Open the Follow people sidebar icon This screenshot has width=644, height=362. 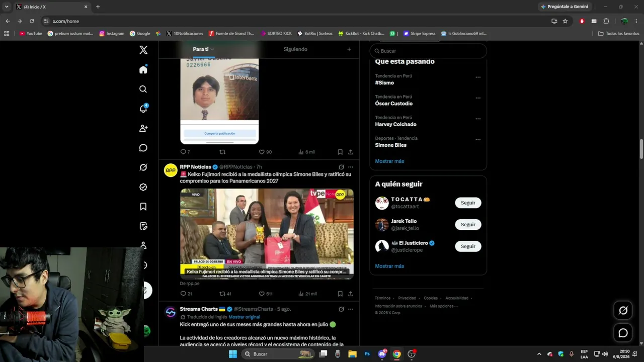coord(143,128)
